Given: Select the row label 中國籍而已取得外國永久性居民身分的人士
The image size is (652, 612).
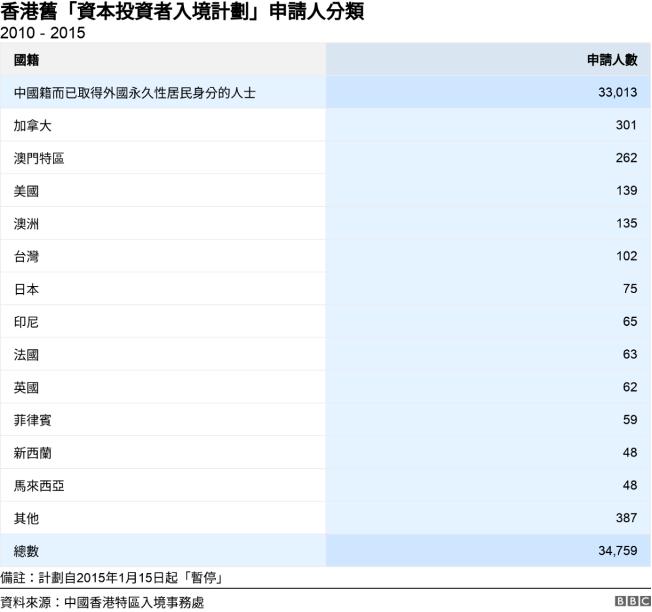Looking at the screenshot, I should [x=135, y=92].
